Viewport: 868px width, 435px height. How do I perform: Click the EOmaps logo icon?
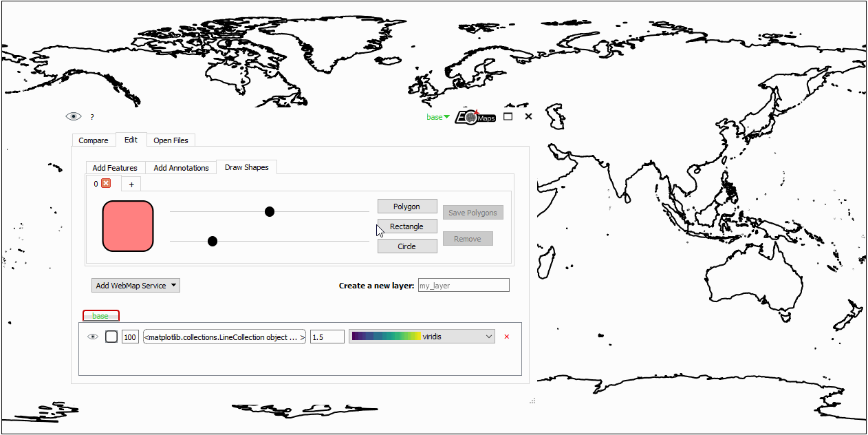476,117
